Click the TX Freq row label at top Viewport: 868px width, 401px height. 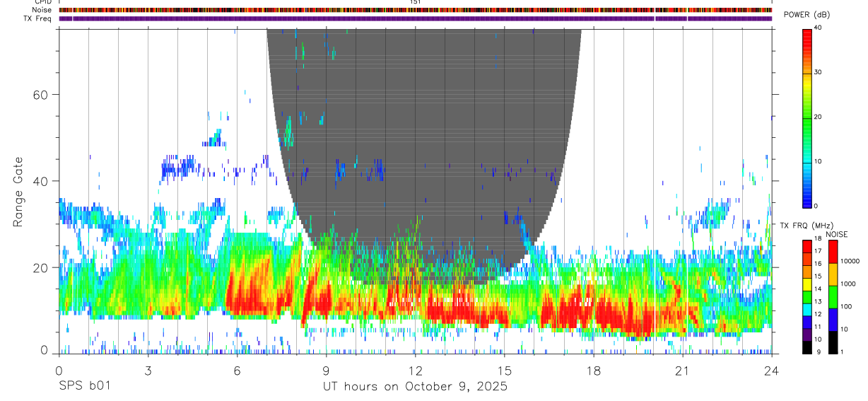click(37, 18)
